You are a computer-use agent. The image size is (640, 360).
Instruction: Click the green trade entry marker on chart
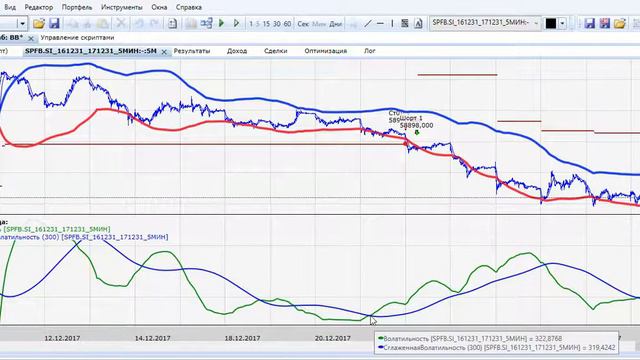pyautogui.click(x=417, y=132)
